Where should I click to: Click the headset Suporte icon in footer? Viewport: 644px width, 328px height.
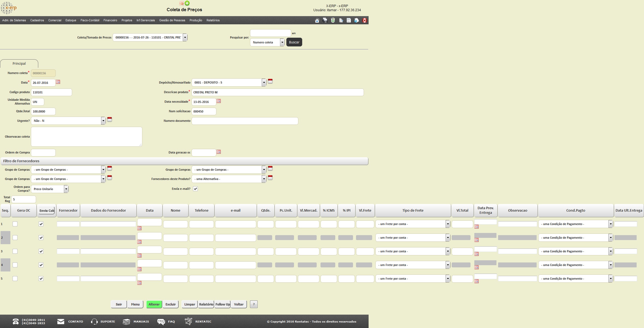point(94,322)
